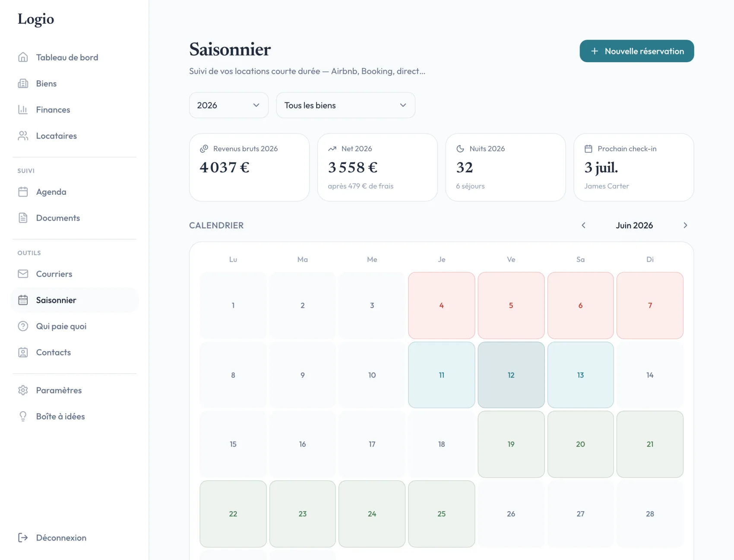Click the Paramètres gear icon
734x560 pixels.
(23, 390)
